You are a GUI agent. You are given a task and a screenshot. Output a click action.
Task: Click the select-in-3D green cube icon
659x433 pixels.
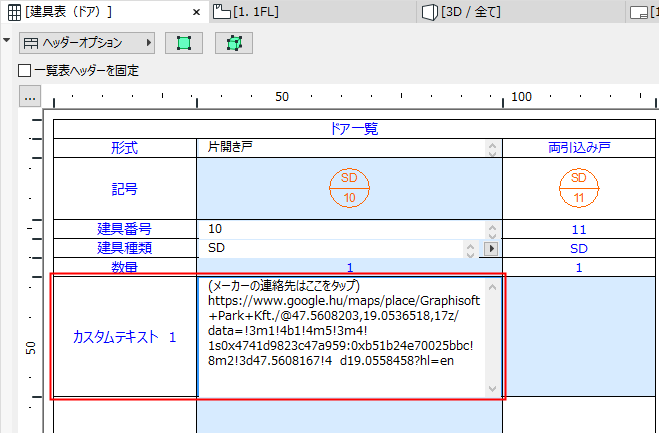pos(234,43)
